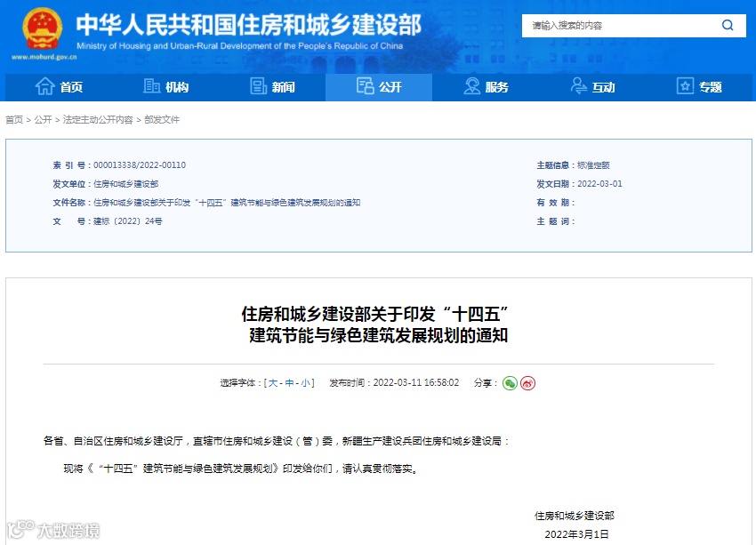Viewport: 756px width, 545px height.
Task: Open the 服务 navigation tab
Action: pyautogui.click(x=486, y=87)
